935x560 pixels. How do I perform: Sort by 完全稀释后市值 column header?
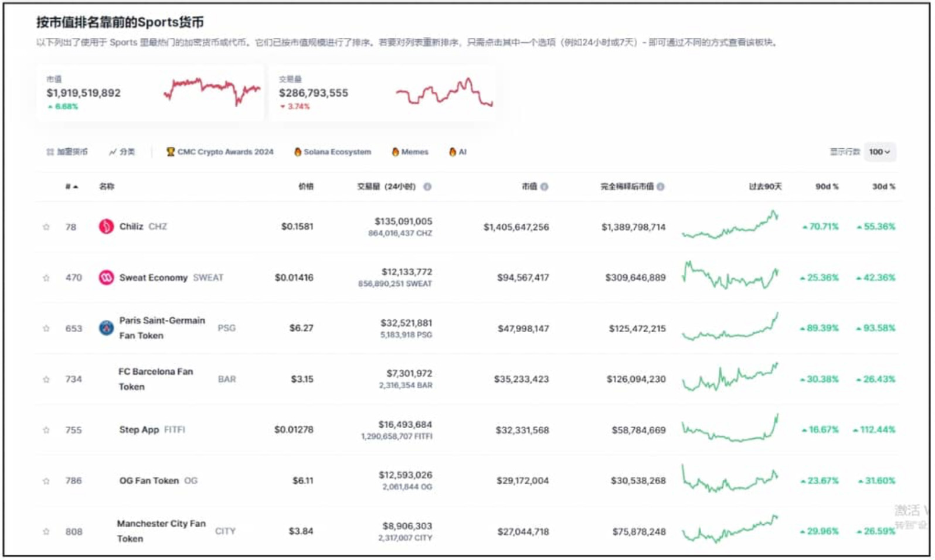(x=627, y=187)
